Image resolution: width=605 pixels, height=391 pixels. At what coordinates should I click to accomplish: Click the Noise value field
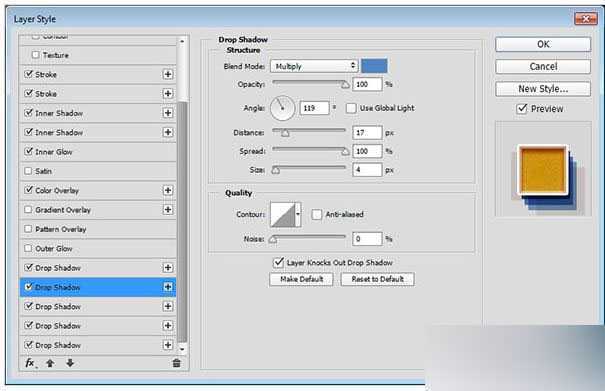(367, 239)
